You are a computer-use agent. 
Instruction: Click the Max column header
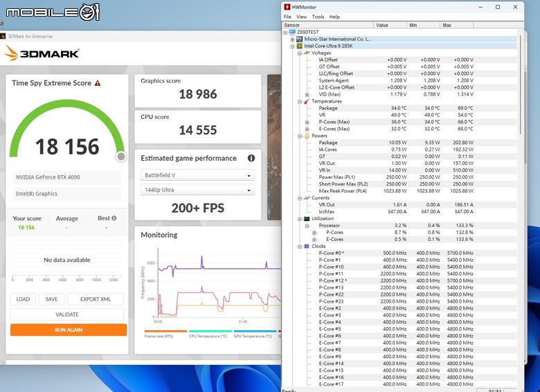pos(457,25)
